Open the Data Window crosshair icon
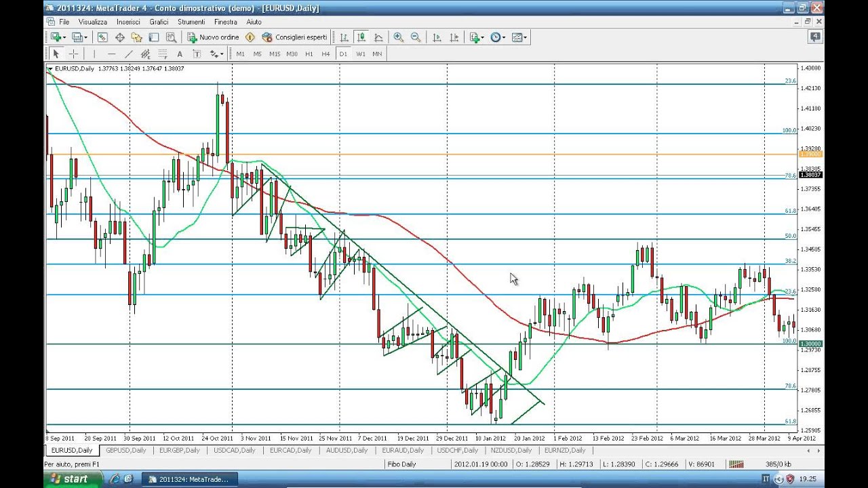Image resolution: width=868 pixels, height=488 pixels. coord(120,37)
